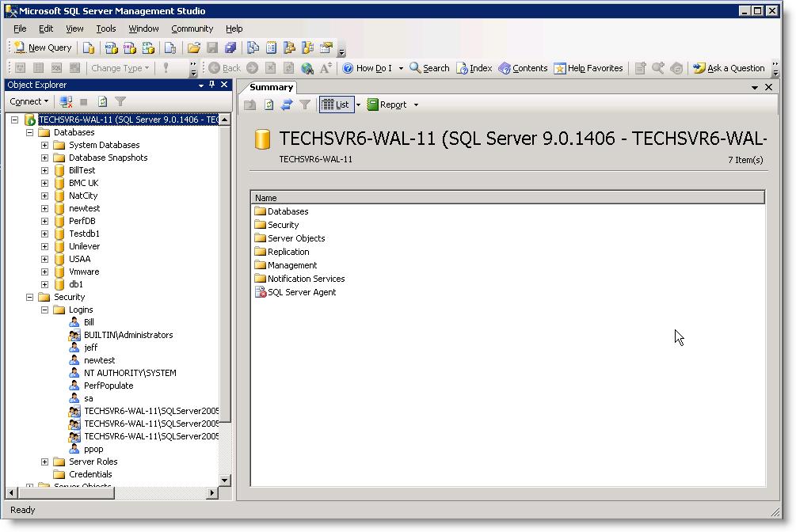Click the Save All icon
796x532 pixels.
[x=230, y=48]
